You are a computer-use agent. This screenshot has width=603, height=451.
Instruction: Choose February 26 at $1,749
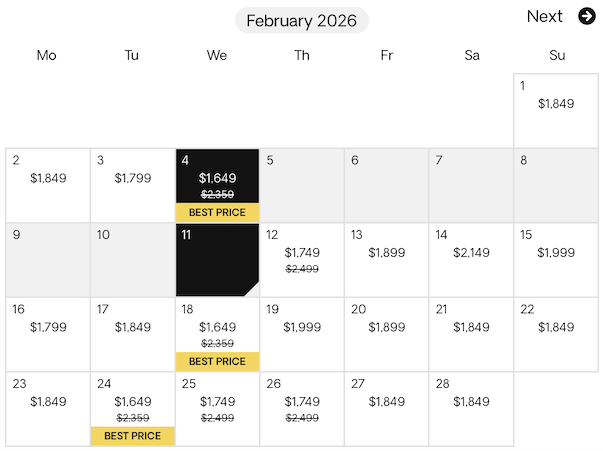[302, 408]
